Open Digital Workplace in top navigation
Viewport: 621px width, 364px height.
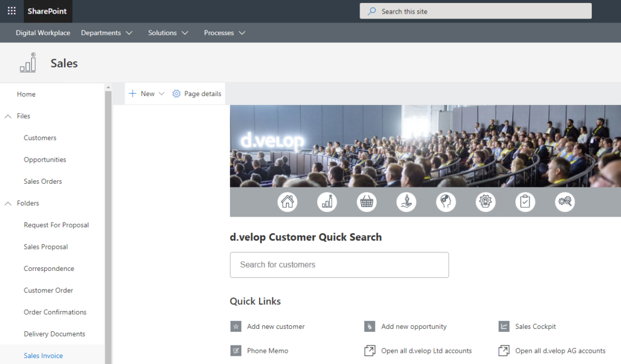(x=43, y=33)
